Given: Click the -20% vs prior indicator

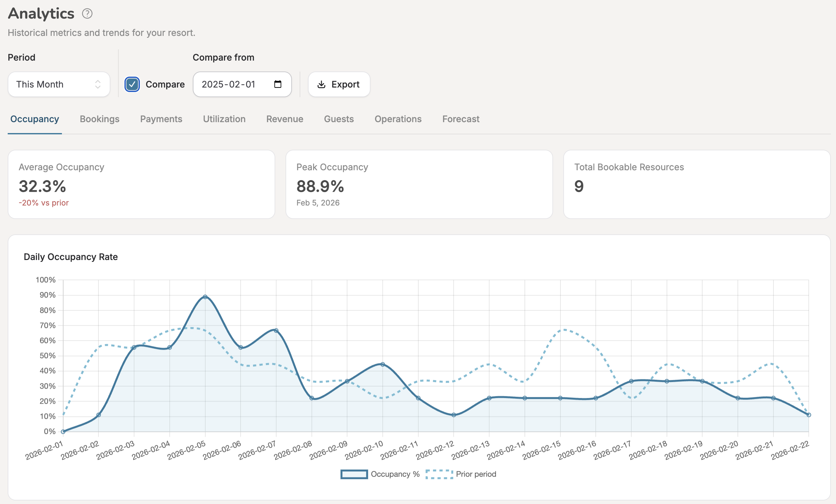Looking at the screenshot, I should pyautogui.click(x=43, y=203).
